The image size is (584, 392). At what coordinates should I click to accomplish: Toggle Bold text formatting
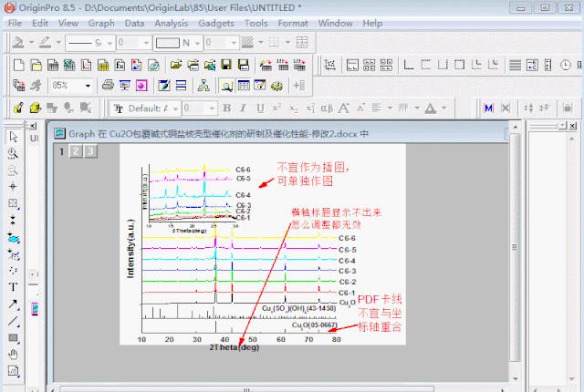pyautogui.click(x=226, y=108)
